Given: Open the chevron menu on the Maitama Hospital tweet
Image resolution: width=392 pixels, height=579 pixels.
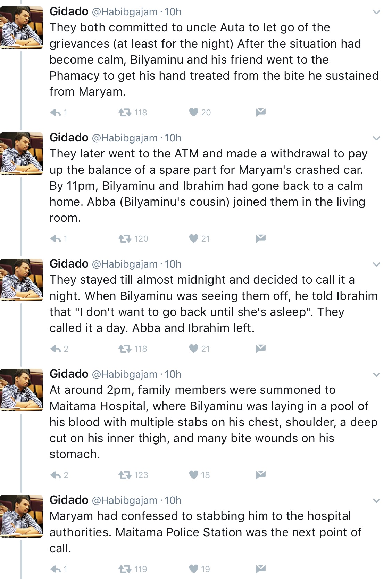Looking at the screenshot, I should (376, 375).
